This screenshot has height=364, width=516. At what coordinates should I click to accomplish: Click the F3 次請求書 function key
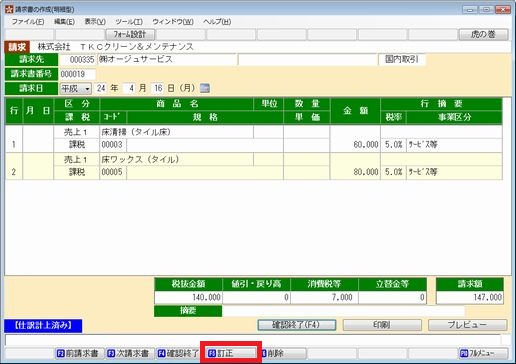tap(130, 353)
